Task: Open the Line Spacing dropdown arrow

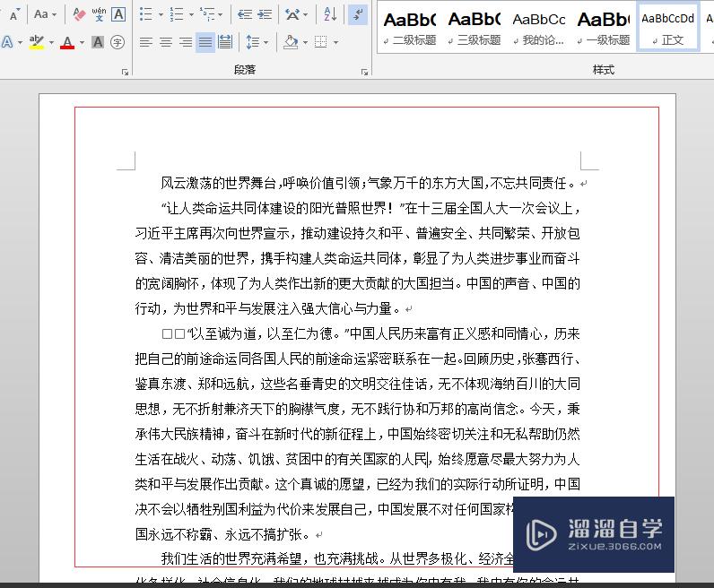Action: coord(266,43)
